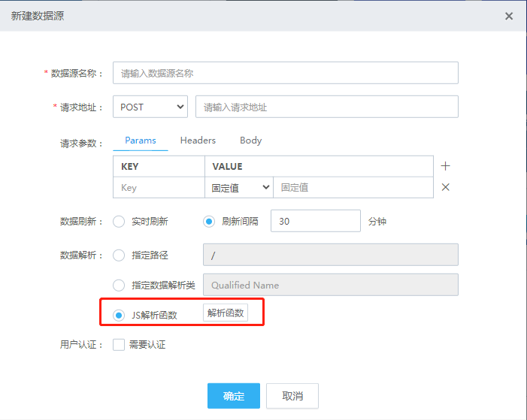Click the 解析函数 button
The width and height of the screenshot is (527, 420).
click(x=226, y=313)
